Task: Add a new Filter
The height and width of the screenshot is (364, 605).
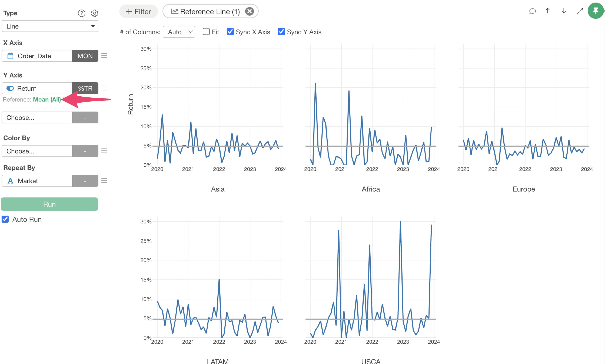Action: pyautogui.click(x=138, y=12)
